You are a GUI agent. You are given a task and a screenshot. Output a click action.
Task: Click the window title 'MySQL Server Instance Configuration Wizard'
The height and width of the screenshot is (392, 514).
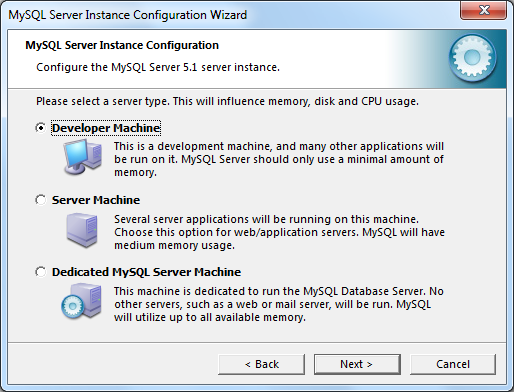pyautogui.click(x=128, y=15)
